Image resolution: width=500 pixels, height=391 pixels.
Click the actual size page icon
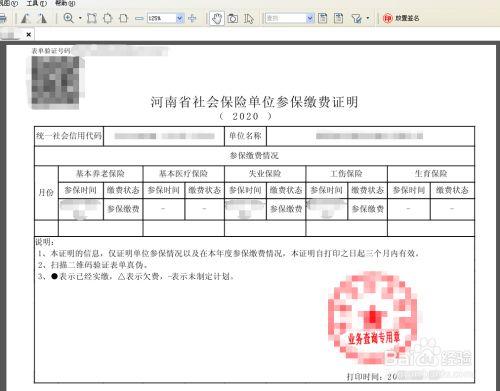[x=92, y=18]
